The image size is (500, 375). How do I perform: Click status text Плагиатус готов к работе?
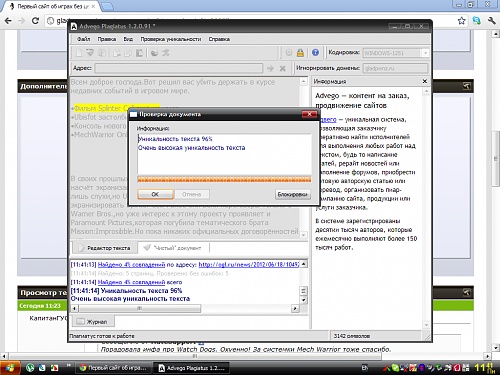[102, 336]
